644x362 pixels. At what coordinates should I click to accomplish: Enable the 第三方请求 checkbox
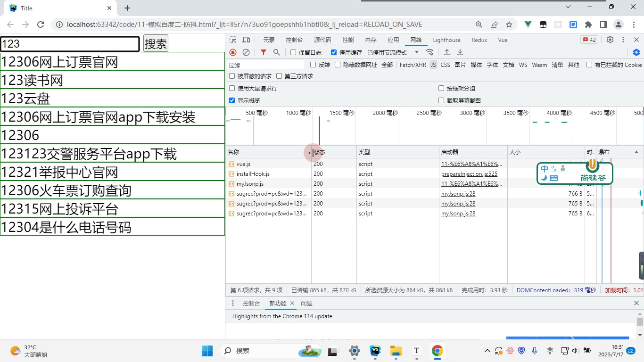click(279, 76)
